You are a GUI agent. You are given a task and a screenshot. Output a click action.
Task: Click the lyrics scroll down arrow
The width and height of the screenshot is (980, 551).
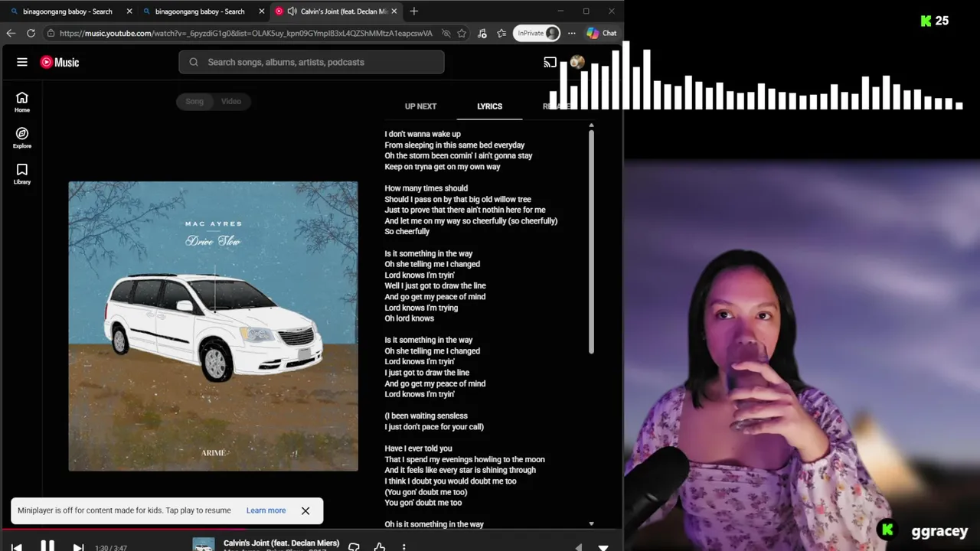[591, 523]
